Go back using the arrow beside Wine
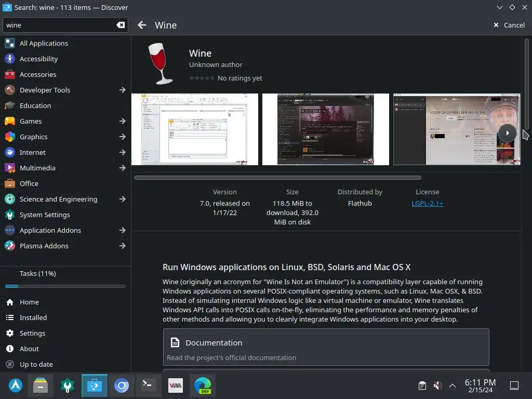This screenshot has height=399, width=532. [142, 25]
